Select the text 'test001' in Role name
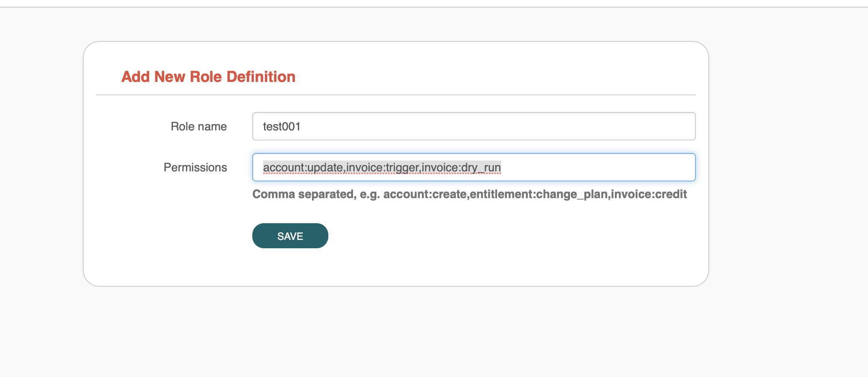 [282, 126]
